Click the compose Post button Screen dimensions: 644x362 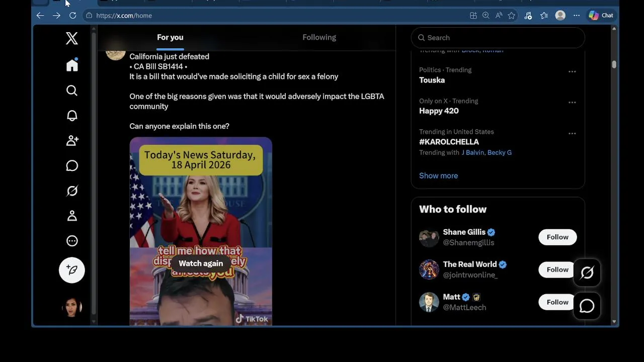point(72,270)
